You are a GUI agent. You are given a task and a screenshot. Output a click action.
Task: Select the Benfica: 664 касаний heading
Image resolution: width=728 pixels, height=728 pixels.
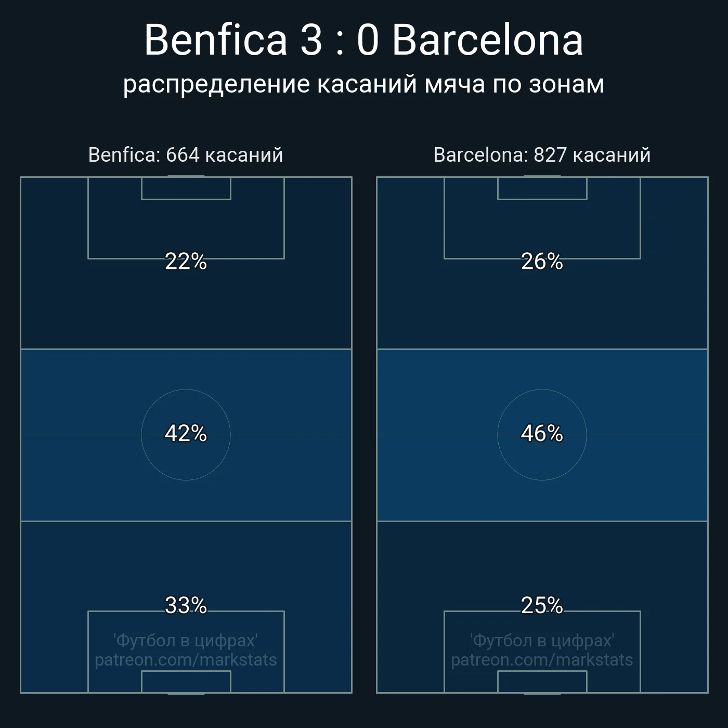coord(186,155)
